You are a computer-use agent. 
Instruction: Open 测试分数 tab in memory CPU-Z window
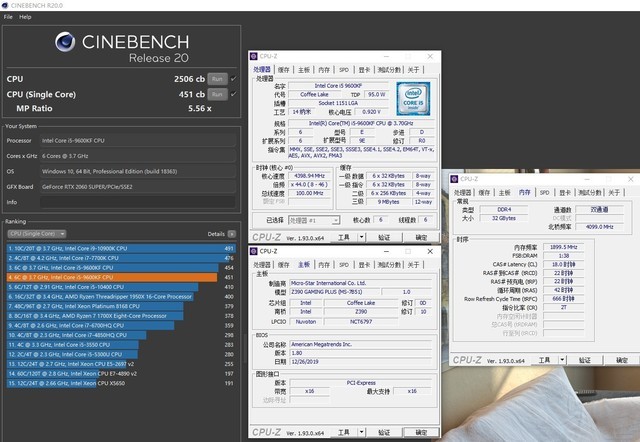[590, 193]
